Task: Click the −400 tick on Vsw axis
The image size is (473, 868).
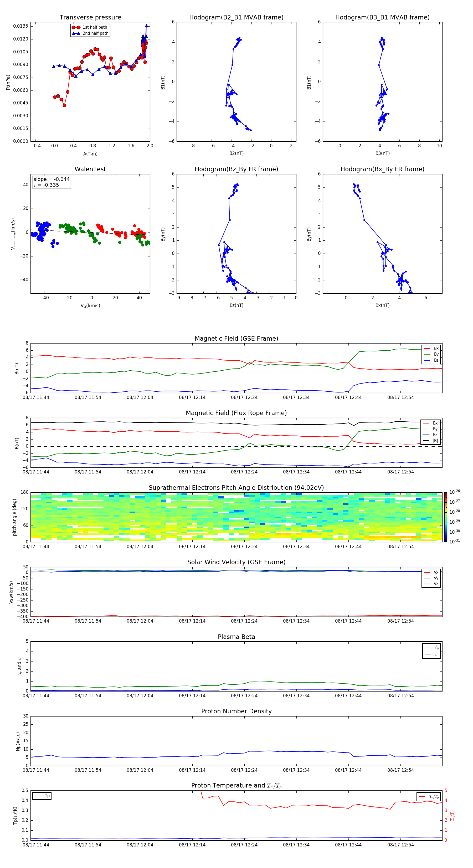Action: (23, 616)
